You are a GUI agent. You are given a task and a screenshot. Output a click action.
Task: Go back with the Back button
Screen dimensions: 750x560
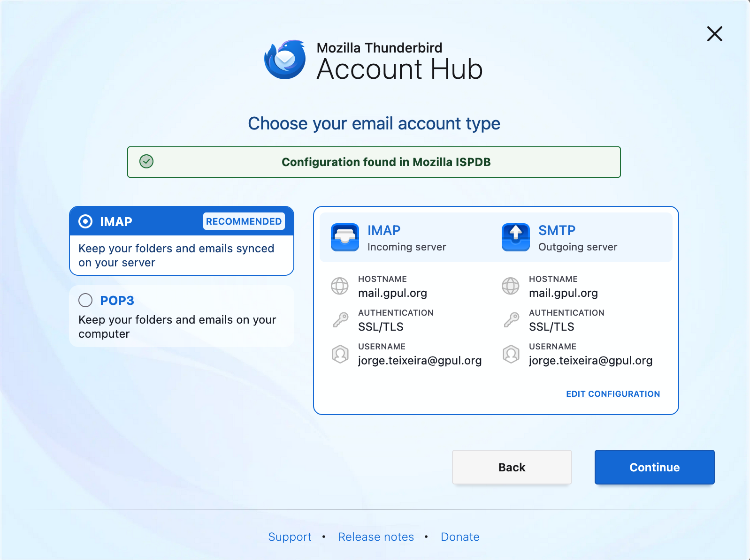pos(512,467)
